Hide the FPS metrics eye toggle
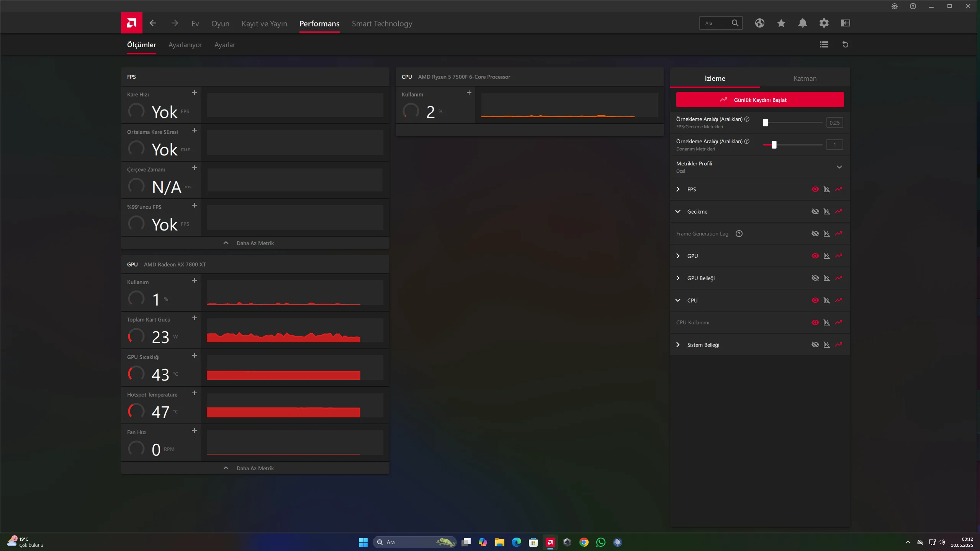Image resolution: width=980 pixels, height=551 pixels. coord(815,189)
